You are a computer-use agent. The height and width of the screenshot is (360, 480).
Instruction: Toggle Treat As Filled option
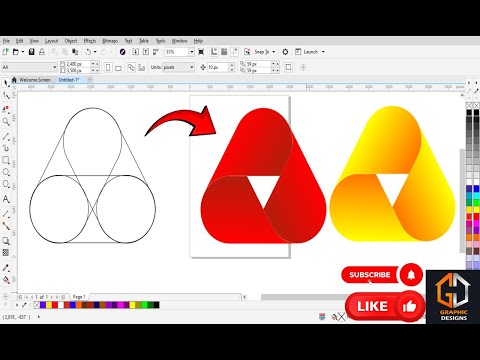tap(288, 67)
